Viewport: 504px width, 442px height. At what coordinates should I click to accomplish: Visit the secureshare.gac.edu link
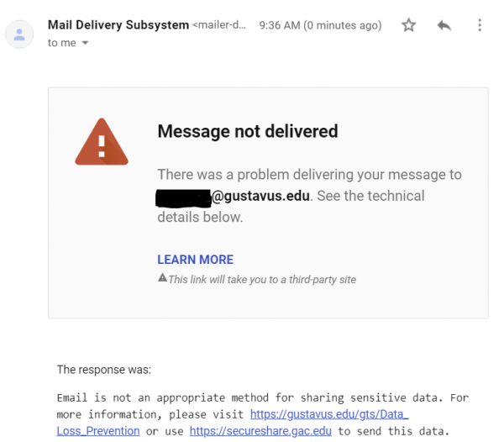[x=260, y=431]
